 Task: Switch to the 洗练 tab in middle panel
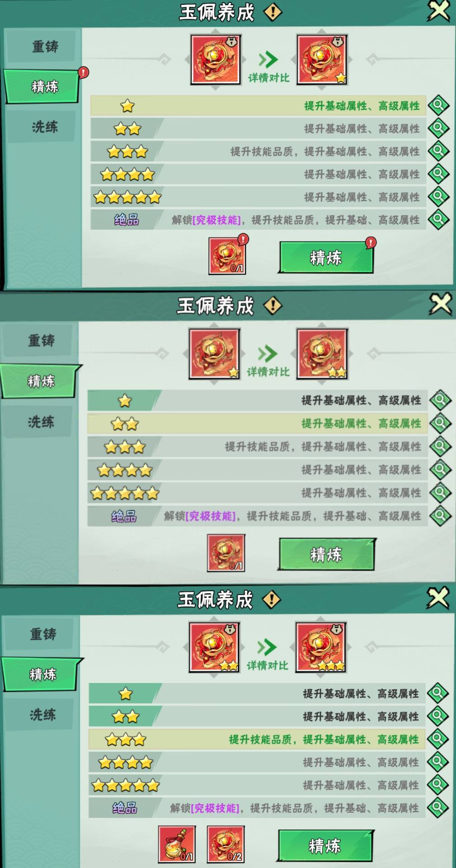(x=41, y=422)
